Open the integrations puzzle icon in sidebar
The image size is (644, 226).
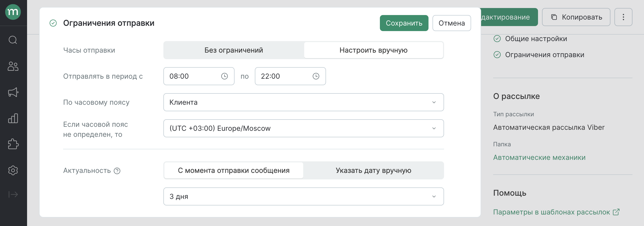click(13, 144)
